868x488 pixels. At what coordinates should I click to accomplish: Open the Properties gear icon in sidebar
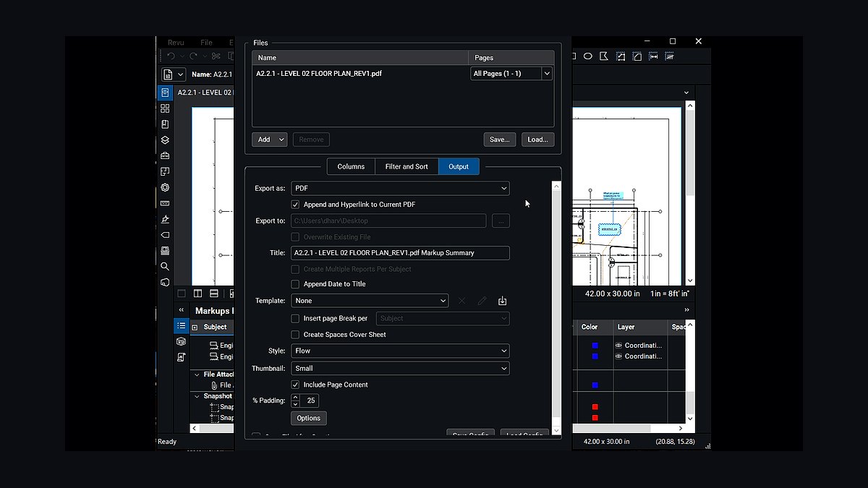(x=165, y=187)
